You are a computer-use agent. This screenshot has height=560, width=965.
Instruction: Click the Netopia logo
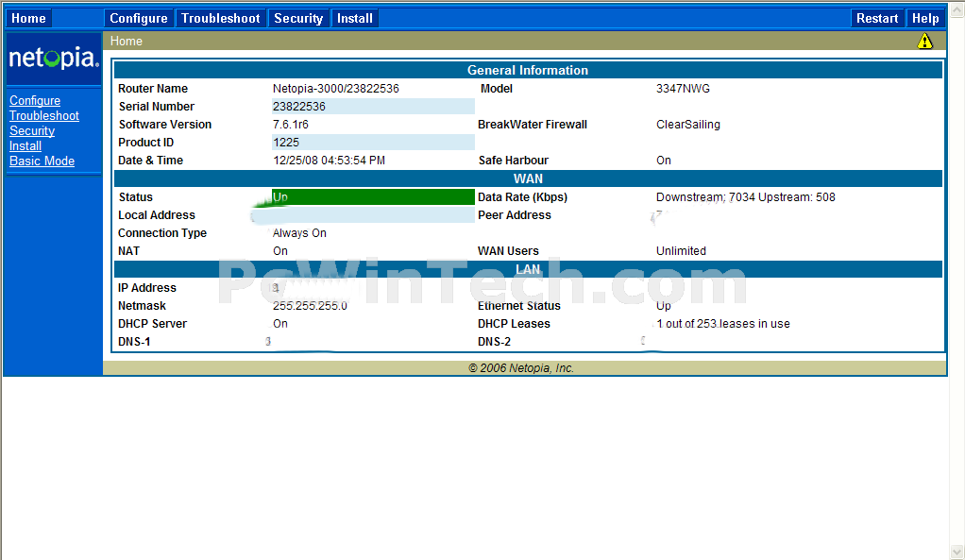(x=54, y=59)
